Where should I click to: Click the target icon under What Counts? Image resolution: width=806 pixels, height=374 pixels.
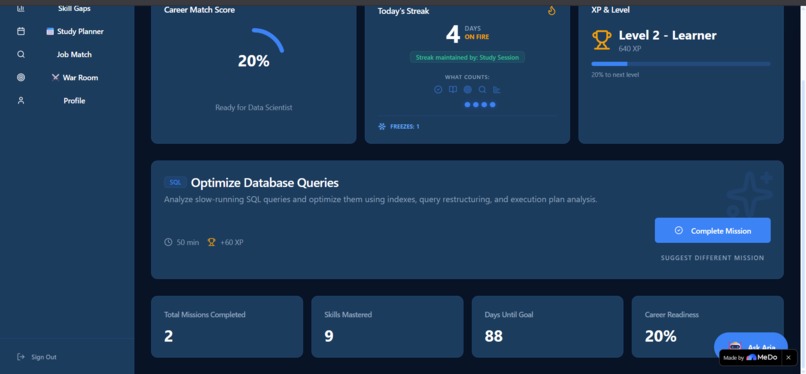[x=467, y=89]
